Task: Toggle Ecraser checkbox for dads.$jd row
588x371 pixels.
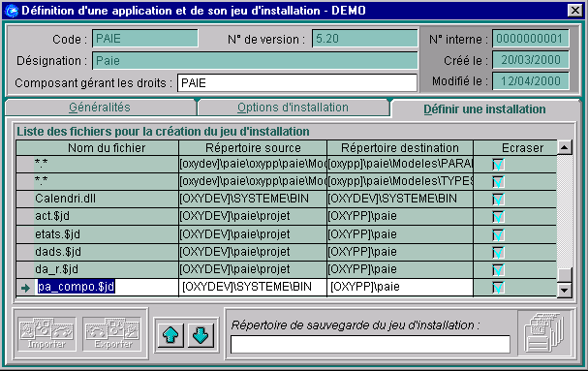Action: (498, 252)
